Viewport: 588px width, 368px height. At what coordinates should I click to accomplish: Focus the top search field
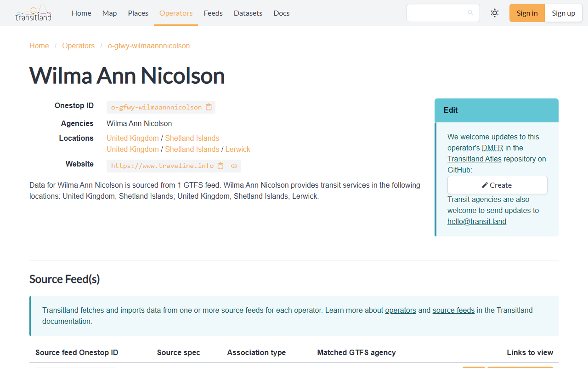click(443, 13)
